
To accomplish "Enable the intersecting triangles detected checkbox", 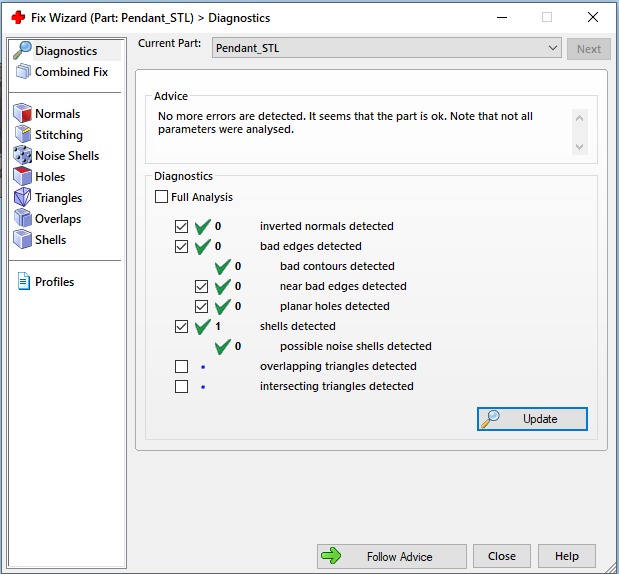I will click(x=181, y=386).
